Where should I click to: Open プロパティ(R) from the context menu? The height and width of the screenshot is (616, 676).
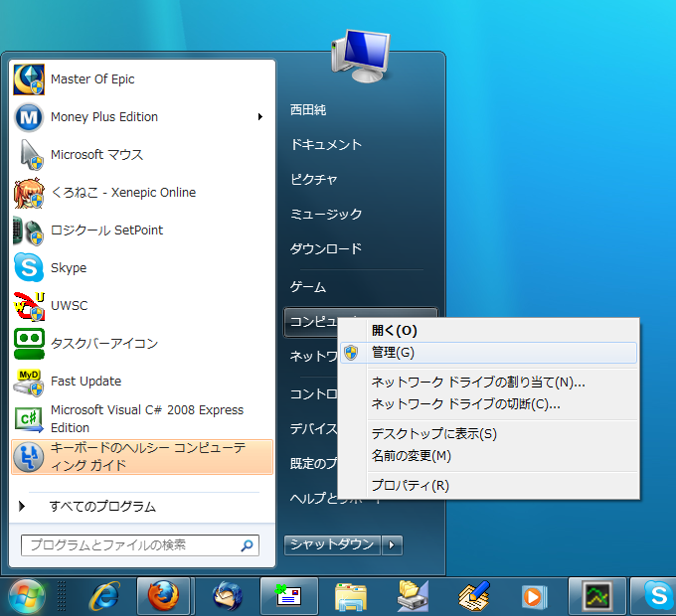click(488, 486)
